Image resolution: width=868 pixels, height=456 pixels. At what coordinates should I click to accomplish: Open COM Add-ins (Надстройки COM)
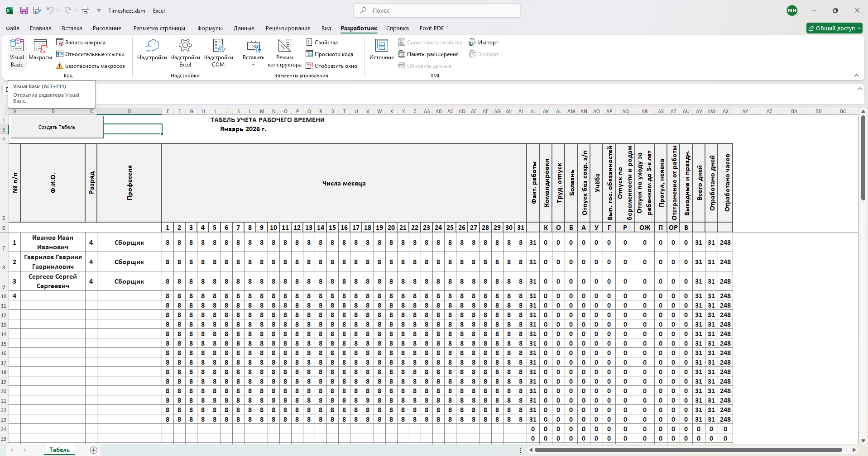pos(218,53)
